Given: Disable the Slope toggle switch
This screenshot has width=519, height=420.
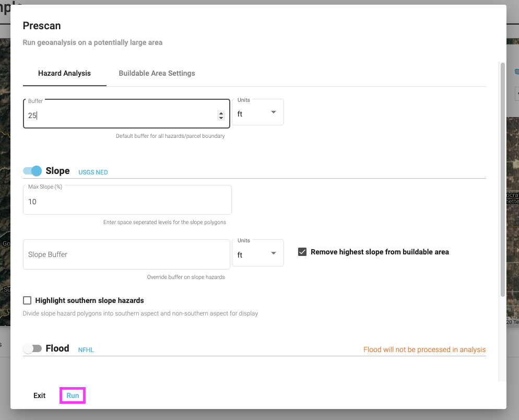Looking at the screenshot, I should (32, 171).
